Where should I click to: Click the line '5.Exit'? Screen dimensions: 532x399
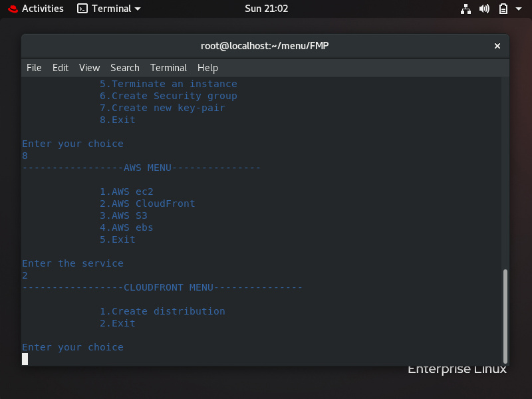118,239
